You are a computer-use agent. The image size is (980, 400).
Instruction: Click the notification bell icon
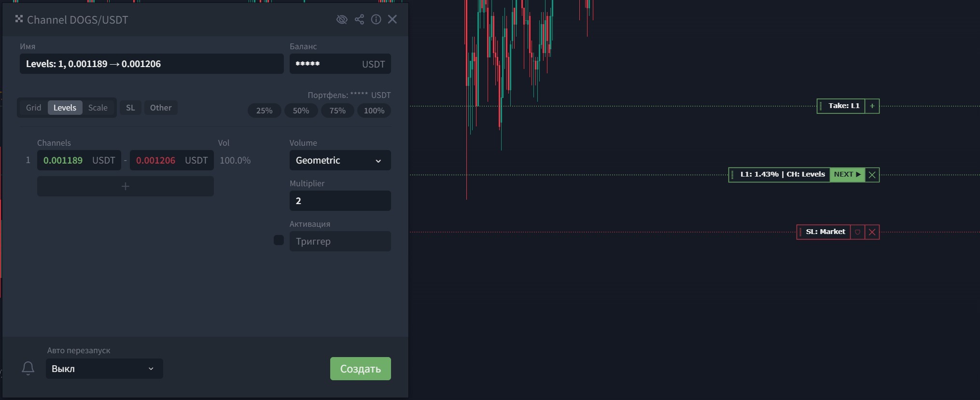tap(28, 368)
